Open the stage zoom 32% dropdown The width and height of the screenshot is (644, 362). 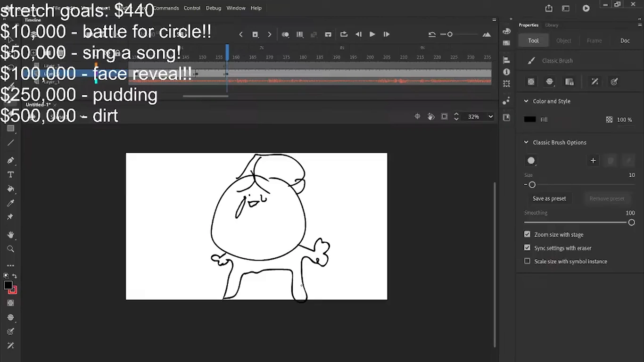(491, 116)
